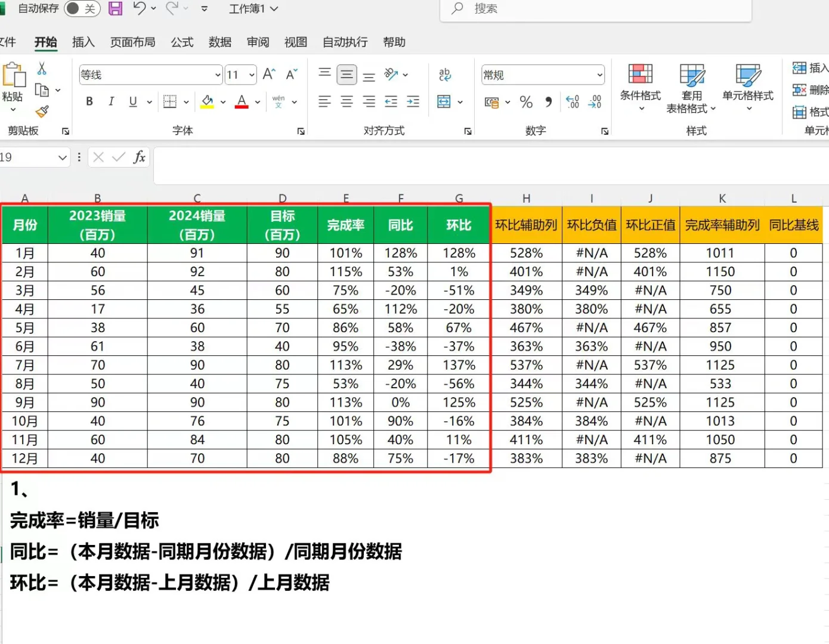Open the number format 常规 dropdown
829x644 pixels.
599,75
